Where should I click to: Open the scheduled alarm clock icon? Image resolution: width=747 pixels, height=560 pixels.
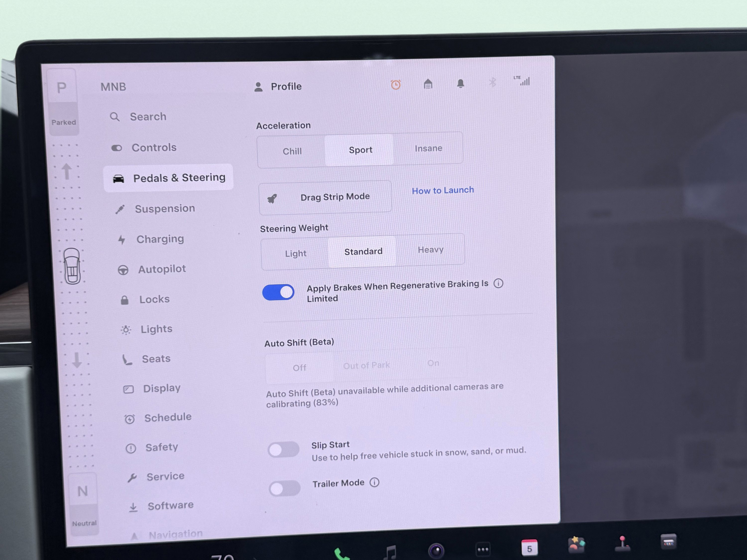[395, 84]
